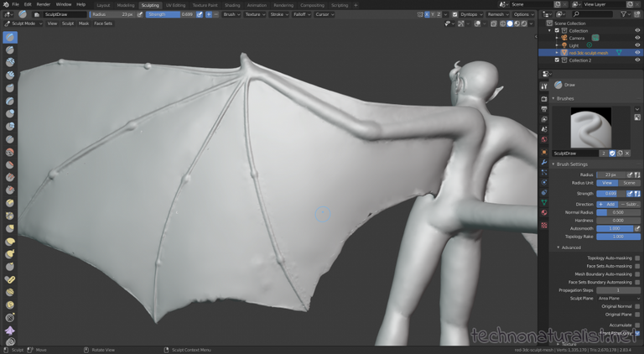Open the Falloff dropdown in header

coord(302,14)
